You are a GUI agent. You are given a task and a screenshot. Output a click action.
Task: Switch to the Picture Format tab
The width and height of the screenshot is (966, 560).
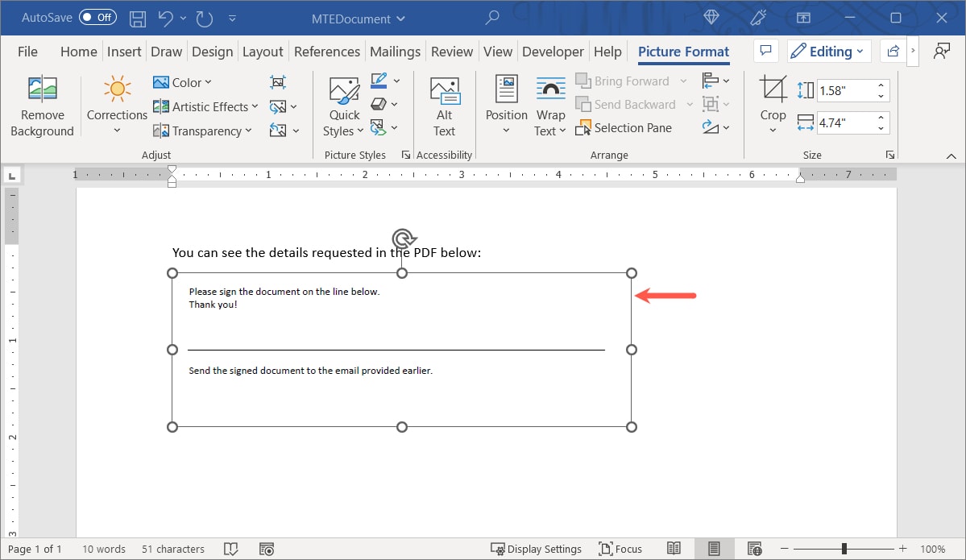pyautogui.click(x=683, y=51)
